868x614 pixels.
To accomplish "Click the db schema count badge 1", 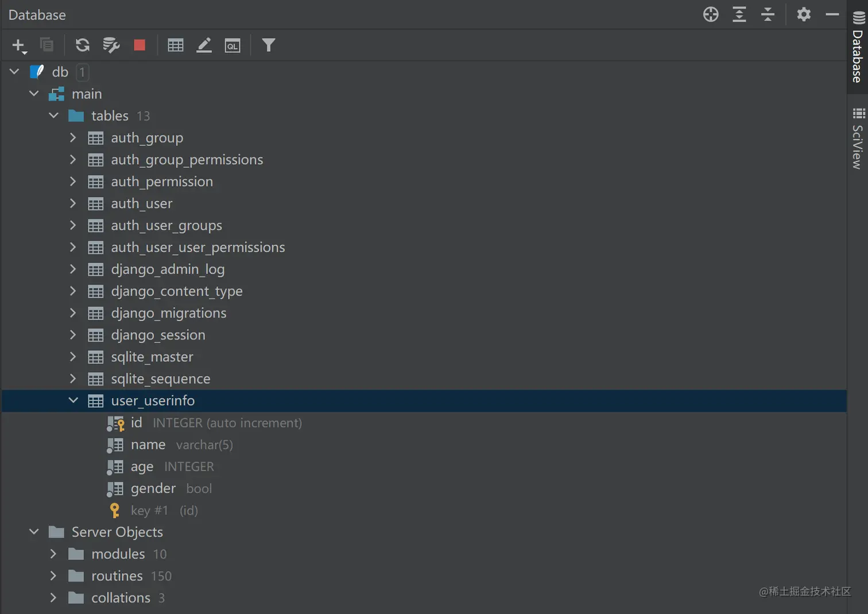I will [x=83, y=72].
